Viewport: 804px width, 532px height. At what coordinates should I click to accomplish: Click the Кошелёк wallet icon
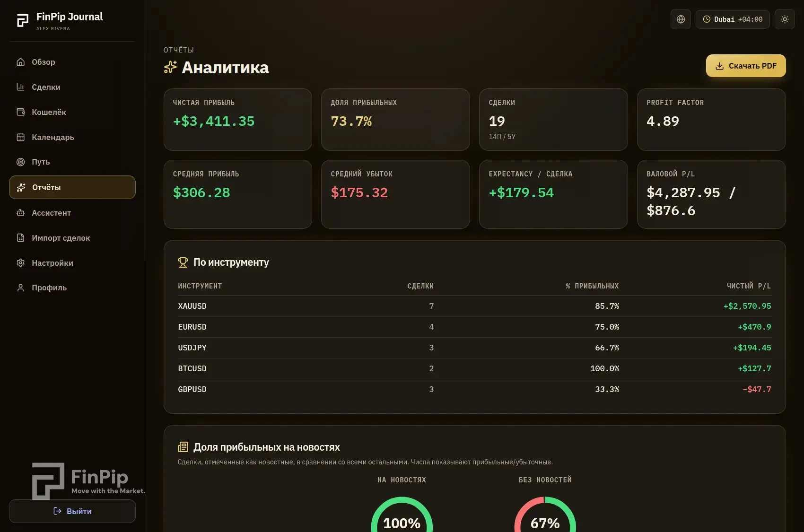pos(20,112)
